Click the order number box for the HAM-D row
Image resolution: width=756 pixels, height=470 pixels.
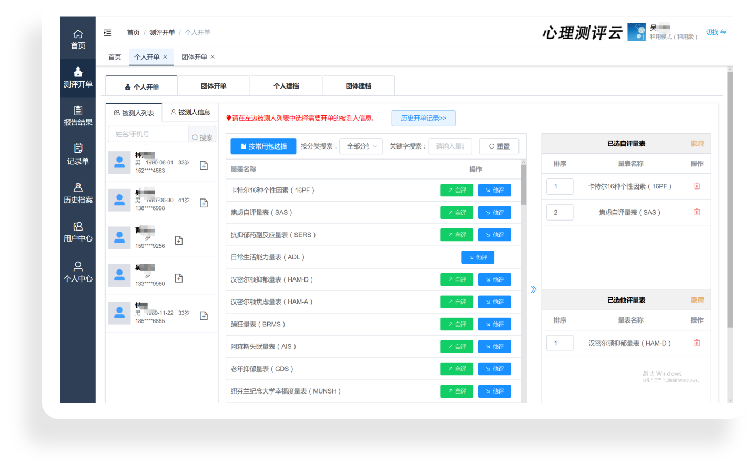(560, 343)
